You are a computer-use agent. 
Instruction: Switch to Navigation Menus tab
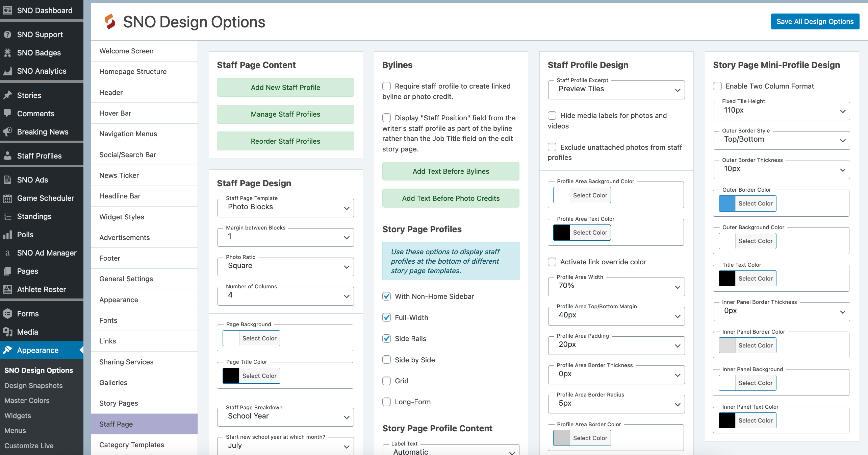[144, 134]
